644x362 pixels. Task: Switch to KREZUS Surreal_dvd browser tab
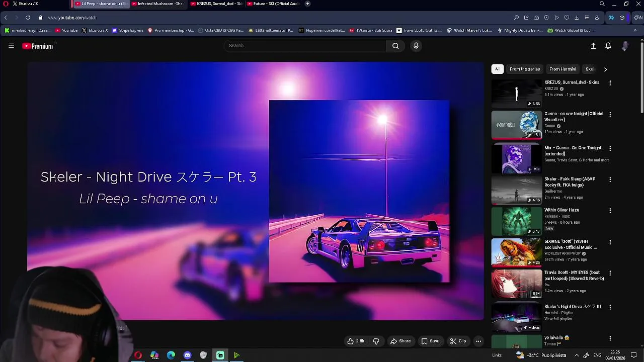216,4
